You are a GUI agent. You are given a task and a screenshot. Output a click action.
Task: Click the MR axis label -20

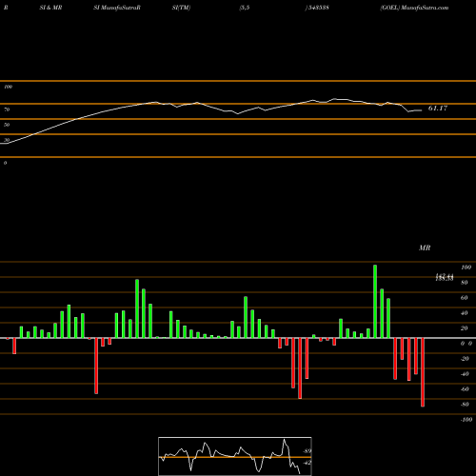(x=465, y=359)
